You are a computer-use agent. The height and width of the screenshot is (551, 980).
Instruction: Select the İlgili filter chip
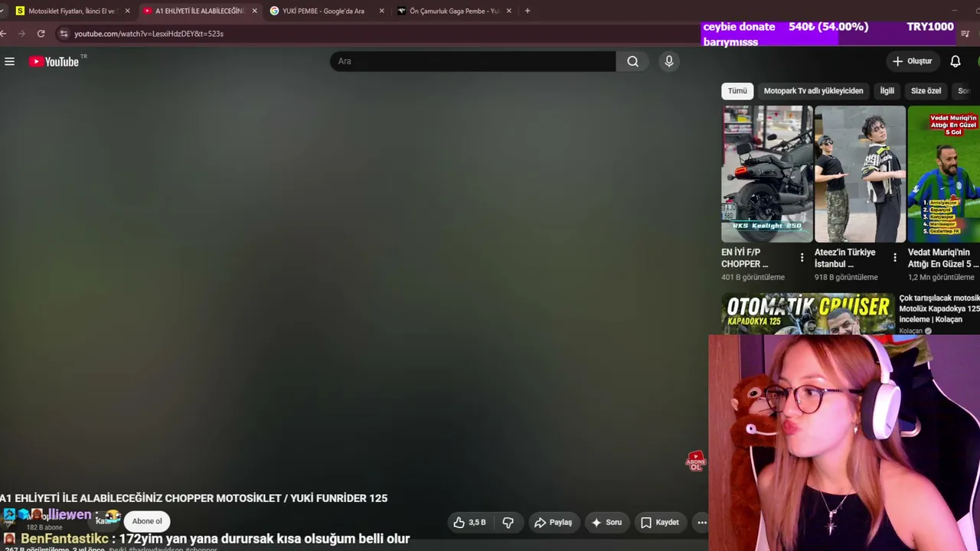(887, 91)
